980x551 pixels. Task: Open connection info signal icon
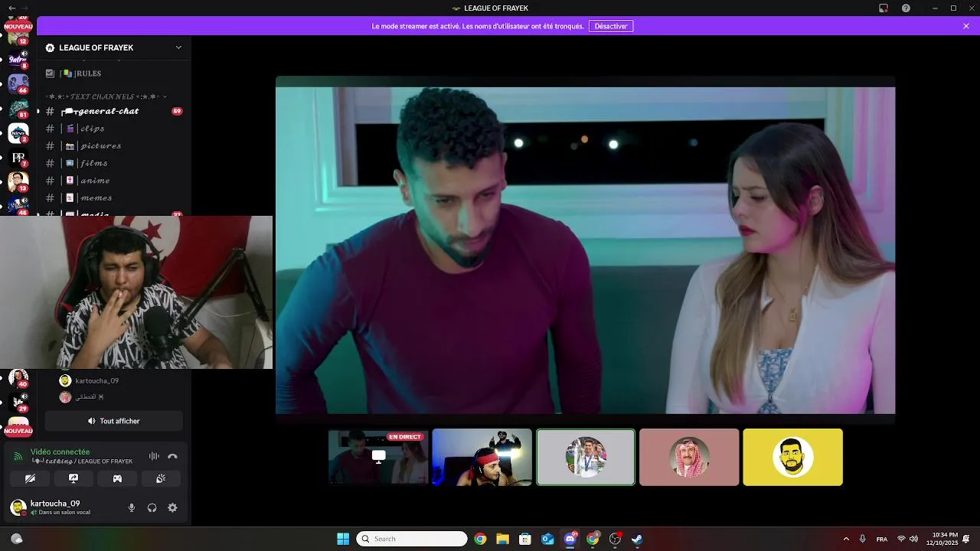click(18, 457)
